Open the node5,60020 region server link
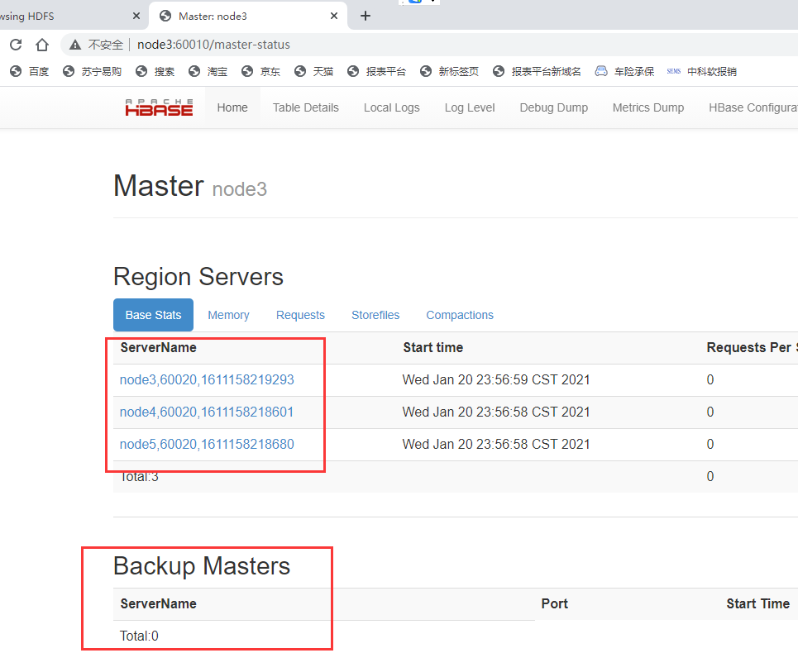The image size is (798, 672). (207, 444)
